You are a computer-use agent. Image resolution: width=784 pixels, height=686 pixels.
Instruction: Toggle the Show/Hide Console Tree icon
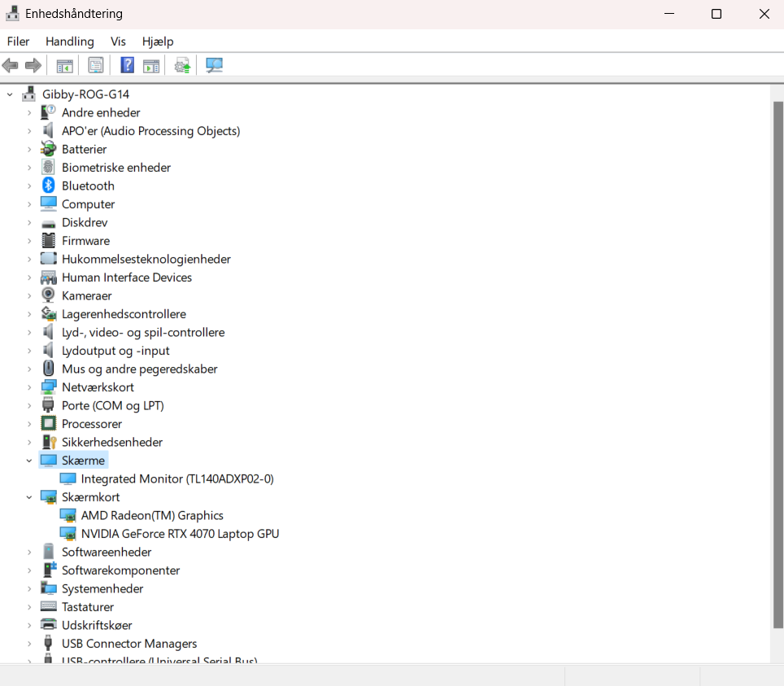click(x=64, y=64)
